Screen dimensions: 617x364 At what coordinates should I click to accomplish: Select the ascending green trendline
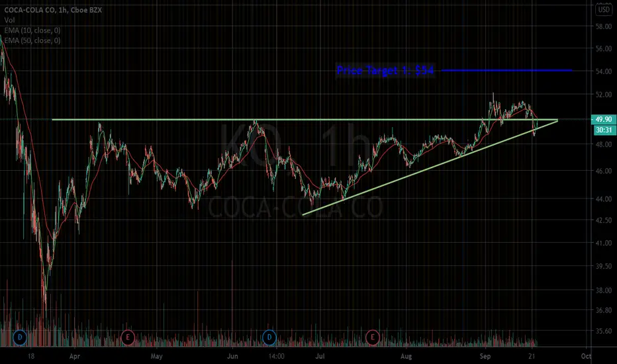pos(430,167)
